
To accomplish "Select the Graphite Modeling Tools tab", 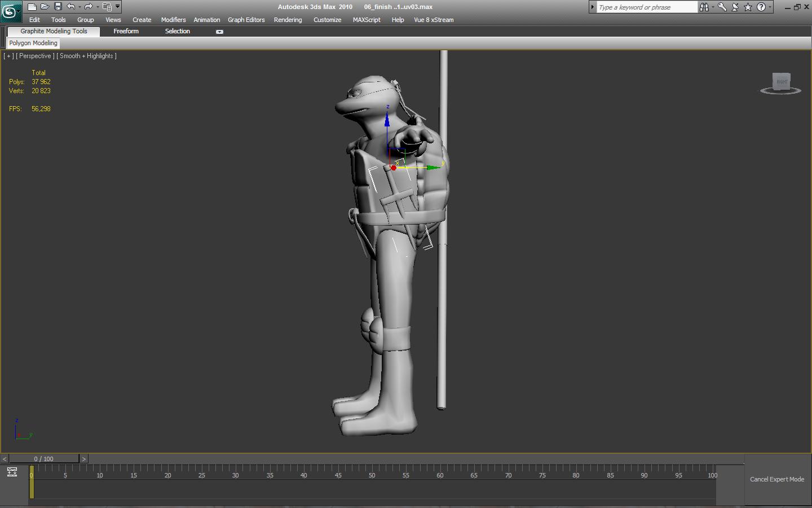I will [54, 32].
